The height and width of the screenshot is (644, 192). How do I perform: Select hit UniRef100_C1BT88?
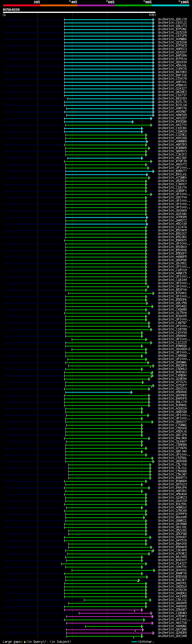pos(172,329)
